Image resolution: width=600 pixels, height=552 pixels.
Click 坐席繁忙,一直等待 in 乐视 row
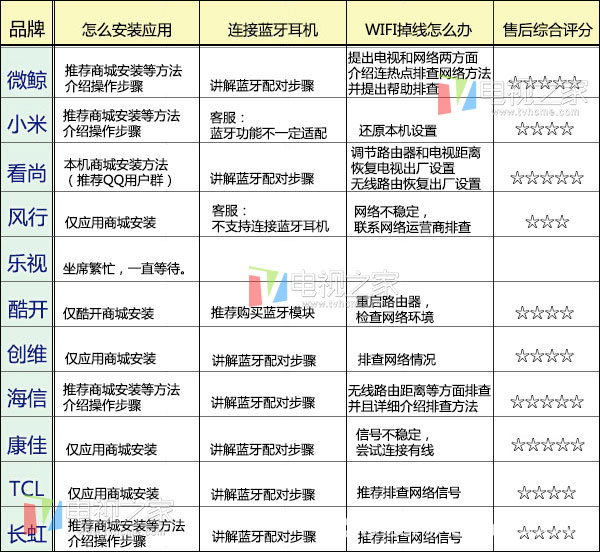pos(124,269)
